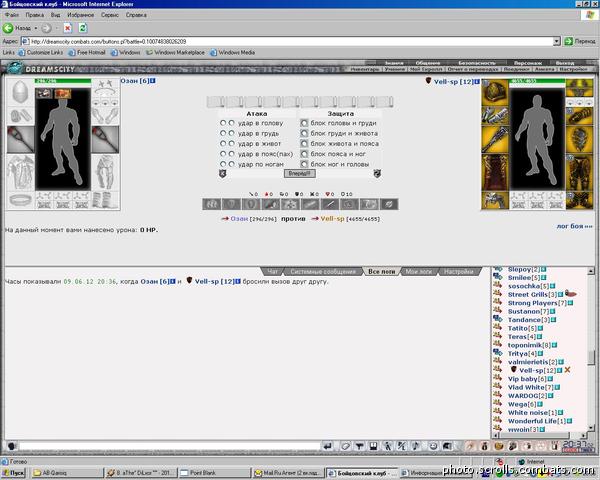The image size is (600, 480).
Task: Select second radio for удар по ногам
Action: click(x=231, y=164)
